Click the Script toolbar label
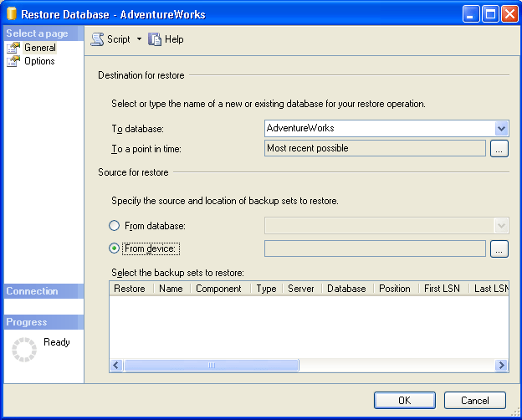Screen dimensions: 522x420 (x=119, y=39)
